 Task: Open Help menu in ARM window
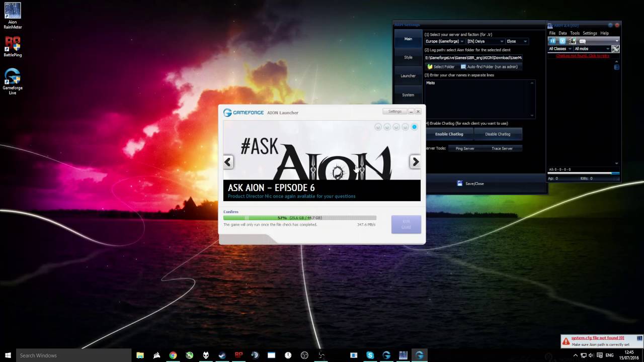point(604,33)
